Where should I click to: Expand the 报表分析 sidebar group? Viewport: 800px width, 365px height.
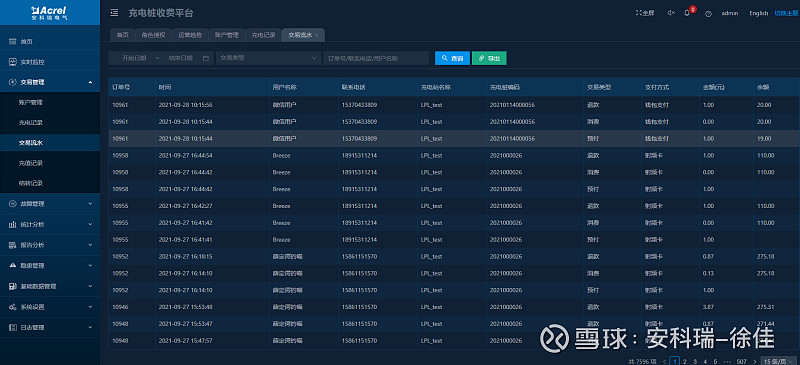pyautogui.click(x=50, y=245)
